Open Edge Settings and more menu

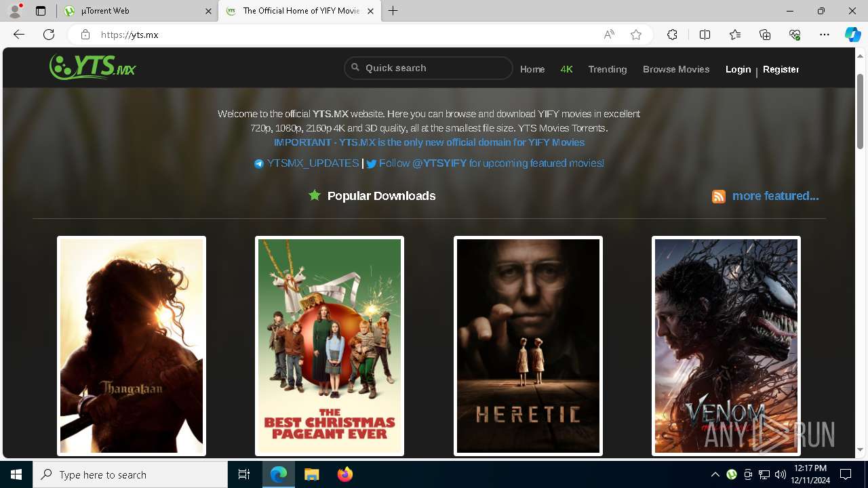point(825,35)
